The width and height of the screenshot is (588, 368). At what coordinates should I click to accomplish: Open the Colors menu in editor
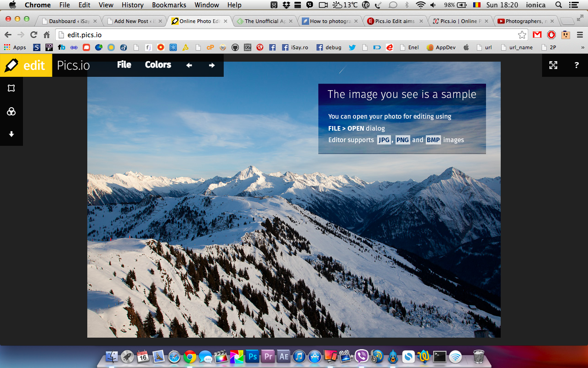tap(158, 65)
